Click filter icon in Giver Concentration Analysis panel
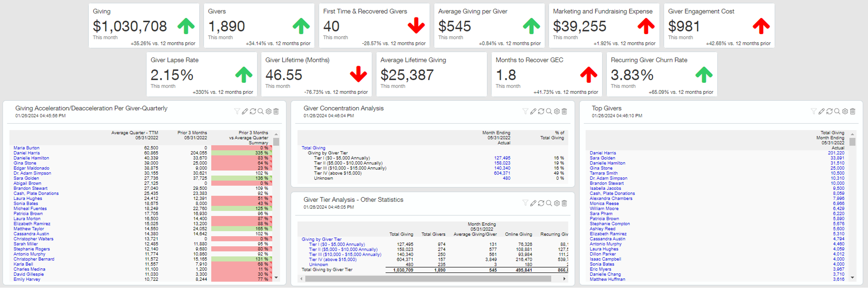868x288 pixels. coord(525,111)
